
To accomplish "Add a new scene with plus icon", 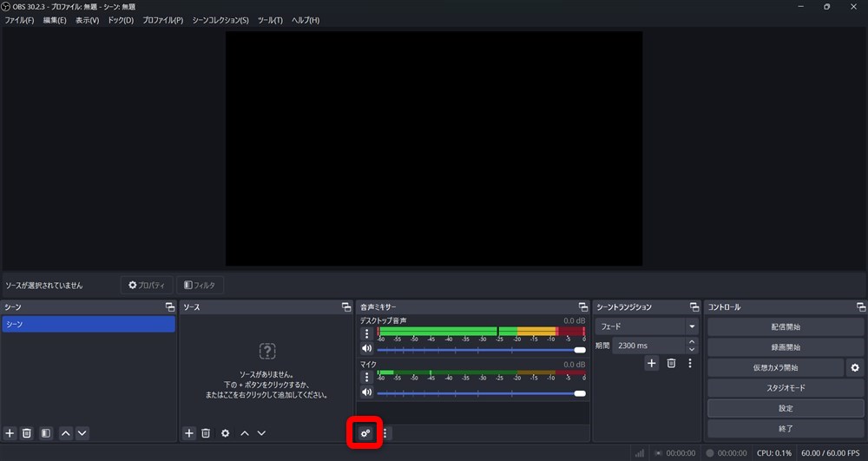I will 10,433.
